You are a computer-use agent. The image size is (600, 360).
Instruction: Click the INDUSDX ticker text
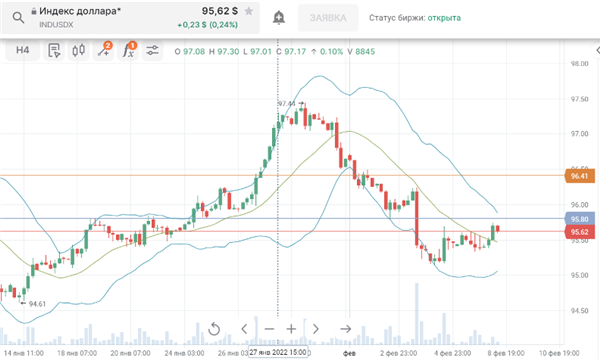coord(56,25)
